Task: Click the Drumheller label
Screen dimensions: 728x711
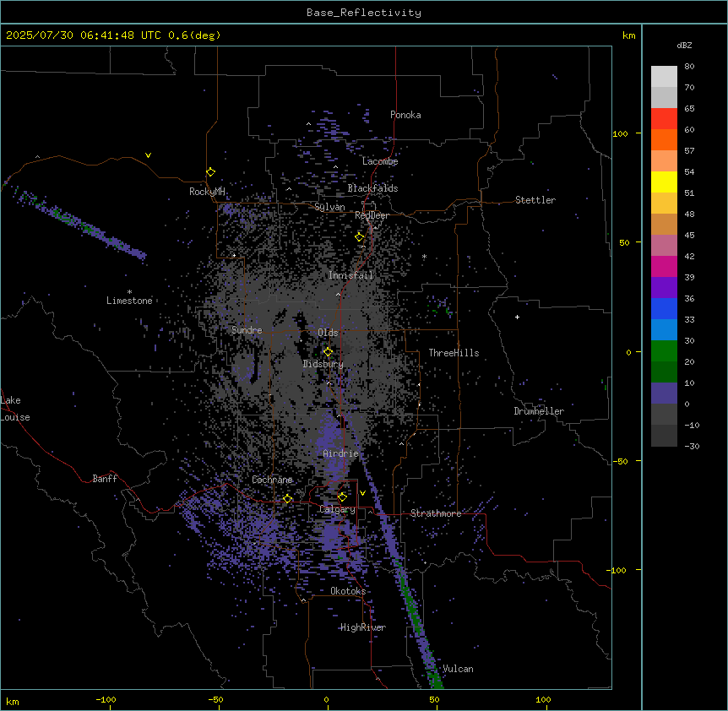Action: coord(539,411)
